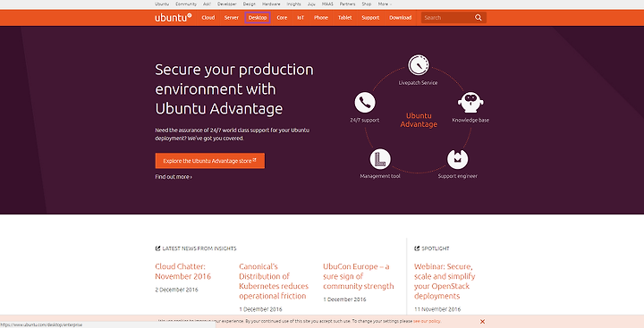Viewport: 644px width, 328px height.
Task: Click the Knowledge base label
Action: (x=470, y=121)
